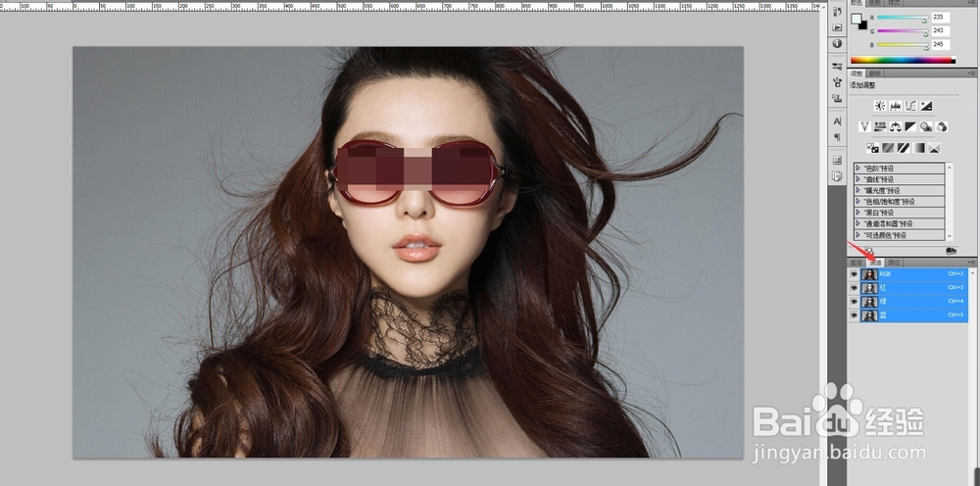Add a Black & White adjustment layer

tap(910, 126)
